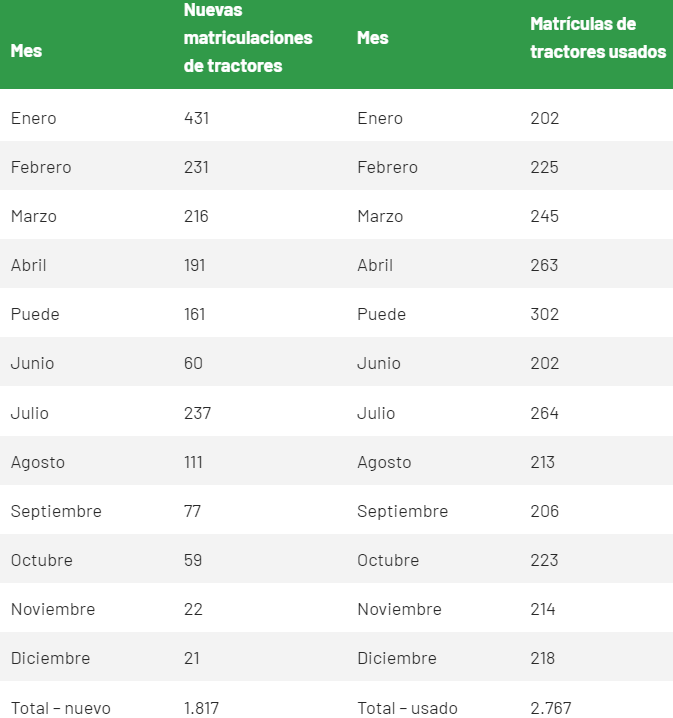Click the first Mes column header

point(26,51)
